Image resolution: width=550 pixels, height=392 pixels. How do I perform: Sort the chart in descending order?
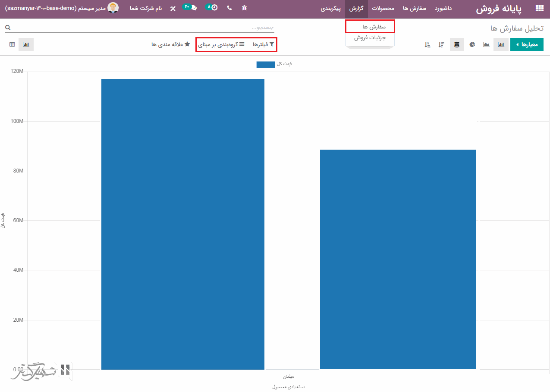click(x=441, y=44)
